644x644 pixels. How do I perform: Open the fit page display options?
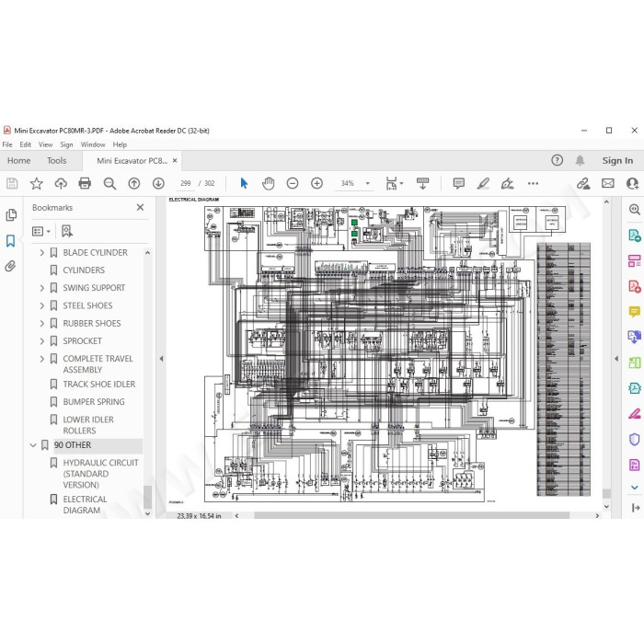tap(395, 184)
